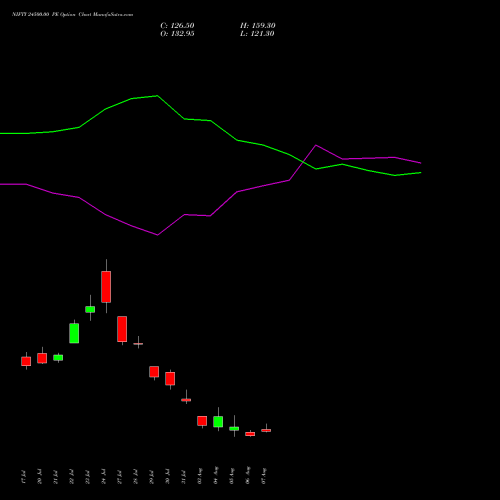This screenshot has height=500, width=500.
Task: Click the open value O: 132.95
Action: tap(177, 34)
